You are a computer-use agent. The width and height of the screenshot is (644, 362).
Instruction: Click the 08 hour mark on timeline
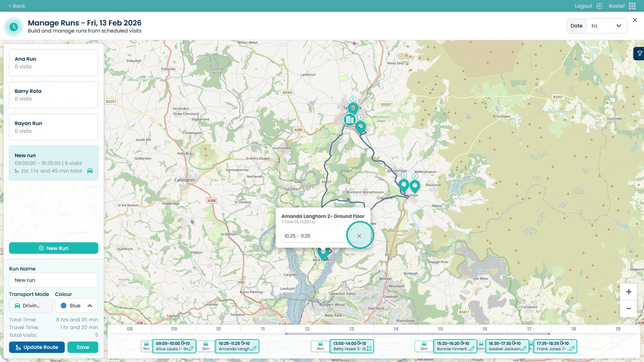130,329
